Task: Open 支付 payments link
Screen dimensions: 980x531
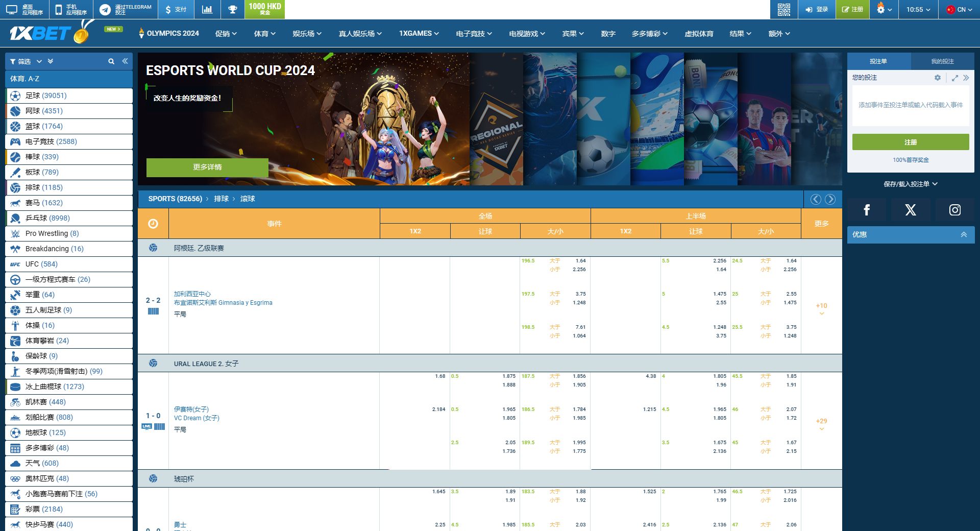Action: (176, 9)
